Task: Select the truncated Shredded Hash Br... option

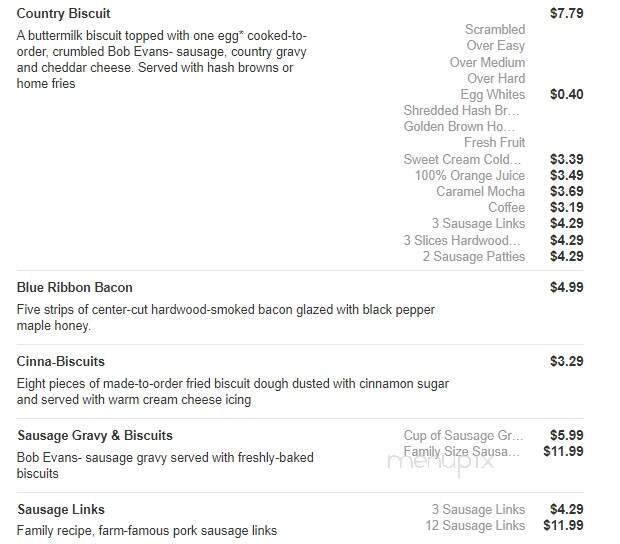Action: 461,110
